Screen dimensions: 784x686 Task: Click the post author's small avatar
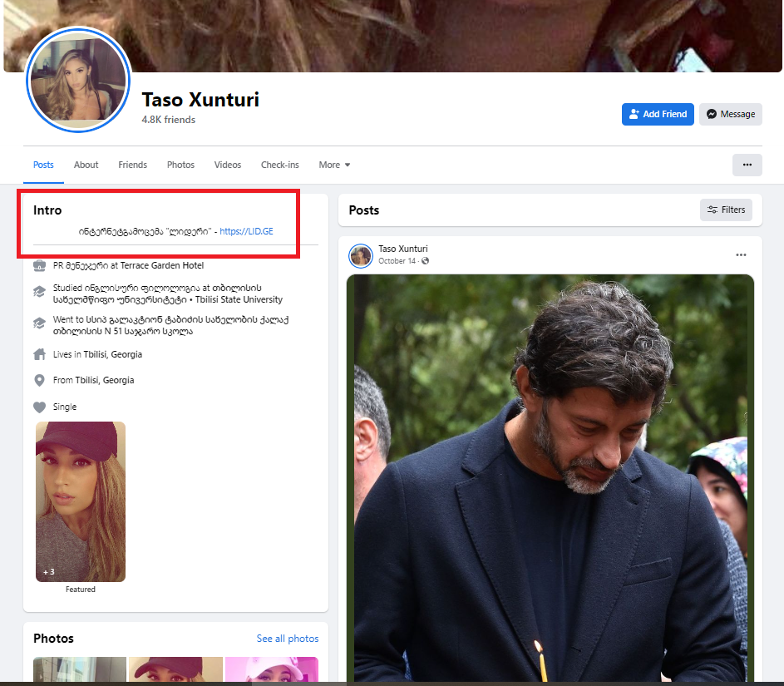(x=361, y=256)
